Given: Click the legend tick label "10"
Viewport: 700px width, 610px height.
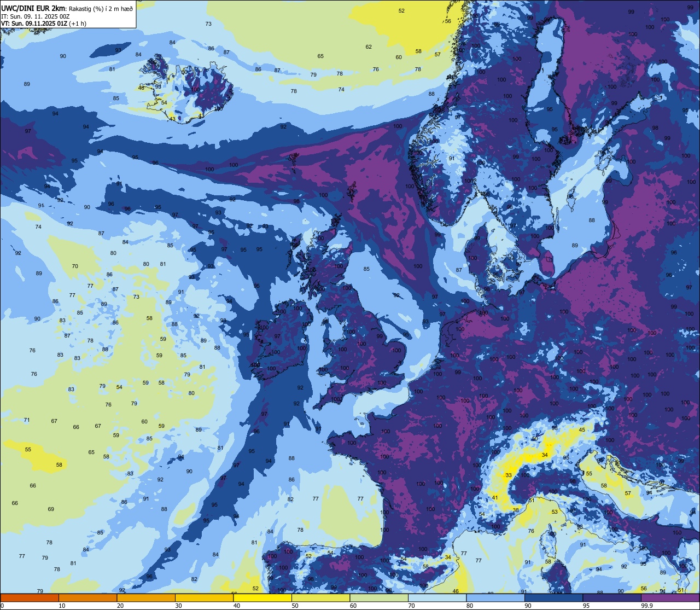Looking at the screenshot, I should (x=62, y=606).
